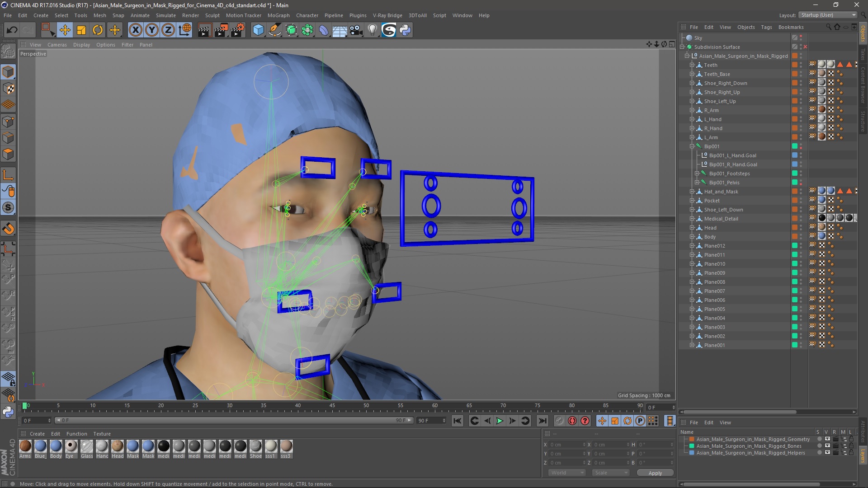The image size is (868, 488).
Task: Switch to Content Browser side tab
Action: 863,84
